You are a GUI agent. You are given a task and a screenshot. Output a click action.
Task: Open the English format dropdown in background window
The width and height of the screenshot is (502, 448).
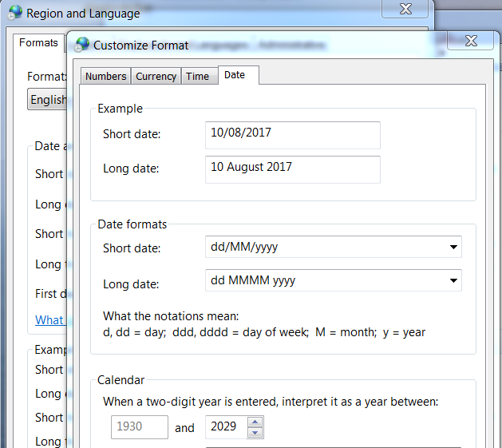tap(47, 100)
